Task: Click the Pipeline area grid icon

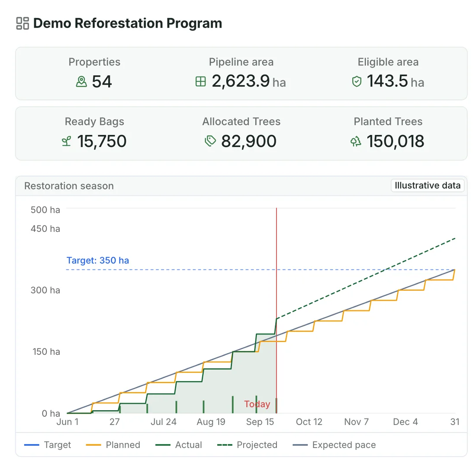Action: [201, 81]
